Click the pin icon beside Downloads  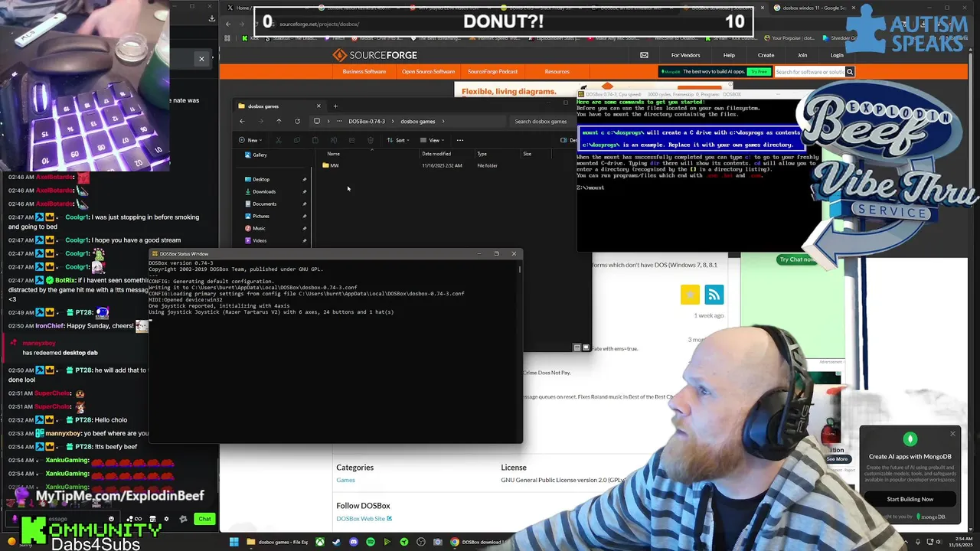(305, 191)
